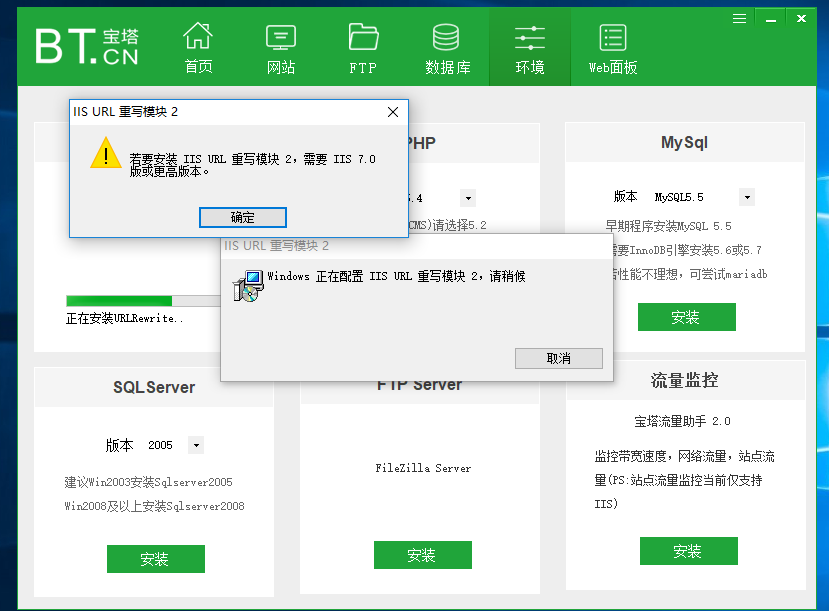Click the BT.CN 宝塔 logo
Screen dimensions: 829x611
point(87,47)
